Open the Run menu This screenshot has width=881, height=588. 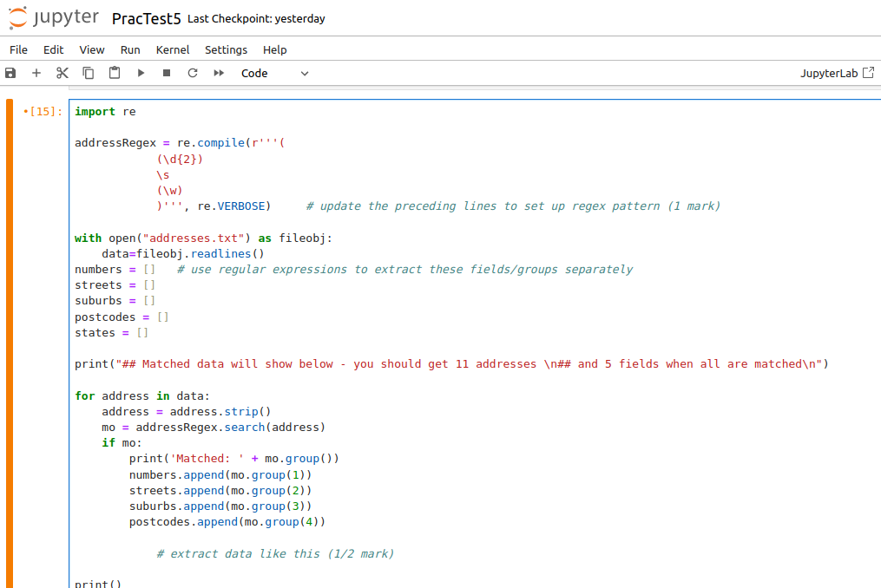130,49
